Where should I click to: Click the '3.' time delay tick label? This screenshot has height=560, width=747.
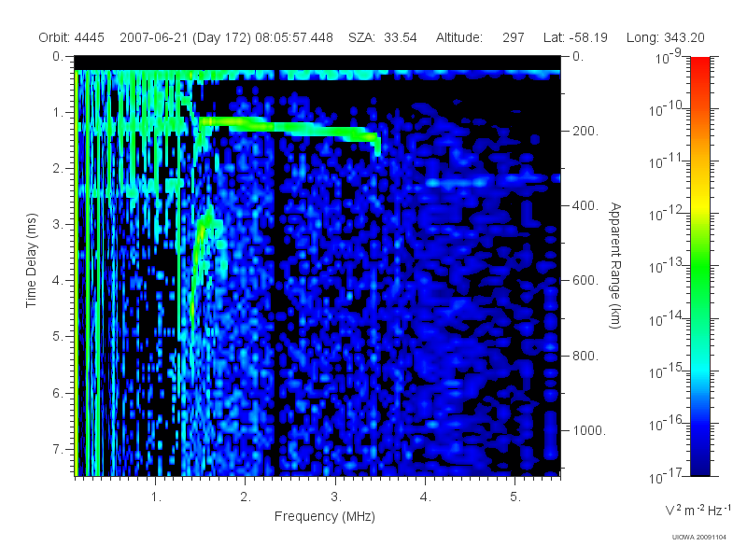(x=58, y=224)
